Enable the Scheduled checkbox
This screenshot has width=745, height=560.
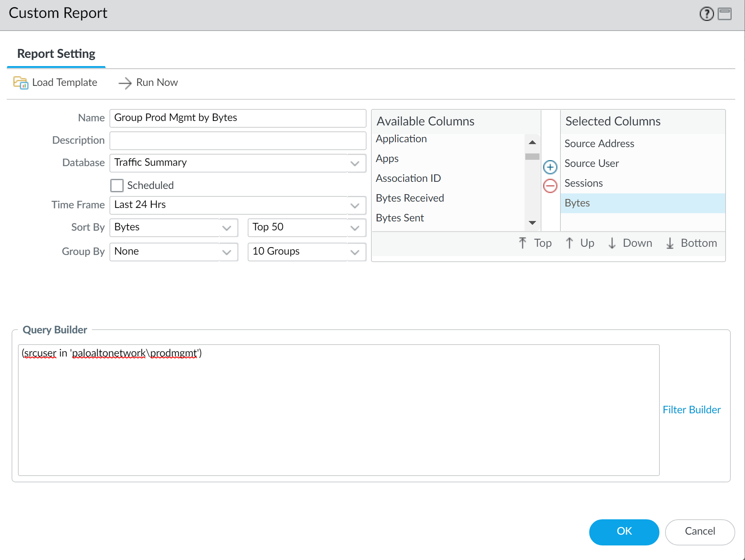pos(117,186)
